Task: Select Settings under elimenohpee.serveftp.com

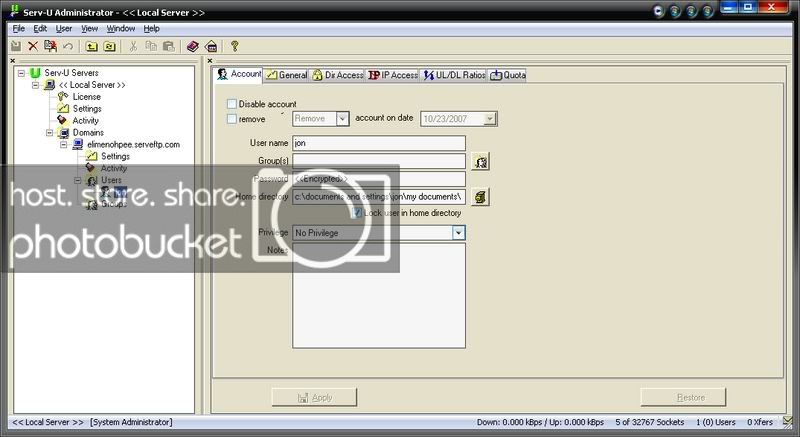Action: (x=115, y=156)
